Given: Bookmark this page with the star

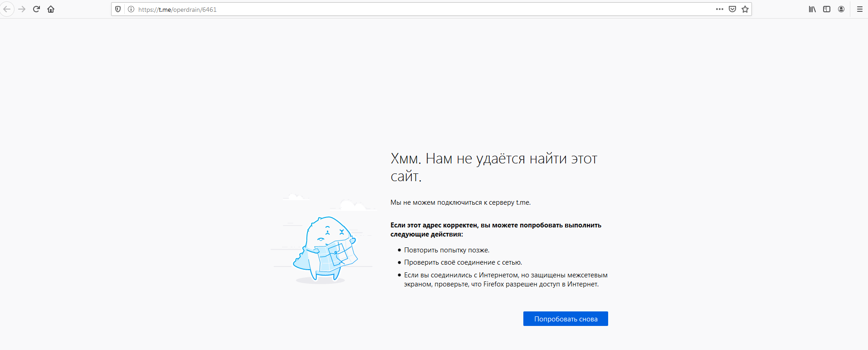Looking at the screenshot, I should pos(745,9).
